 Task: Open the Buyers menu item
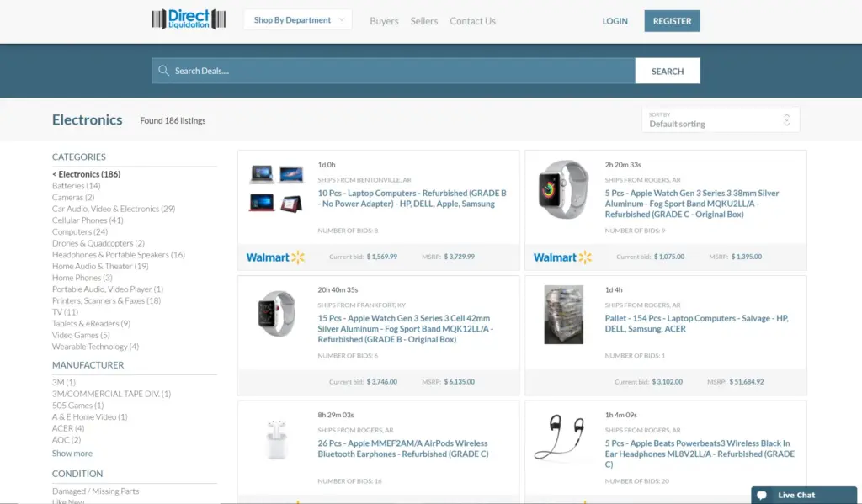pos(384,21)
